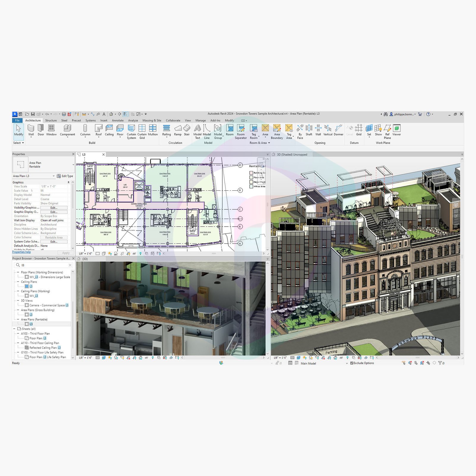
Task: Click the Room tool
Action: point(230,131)
